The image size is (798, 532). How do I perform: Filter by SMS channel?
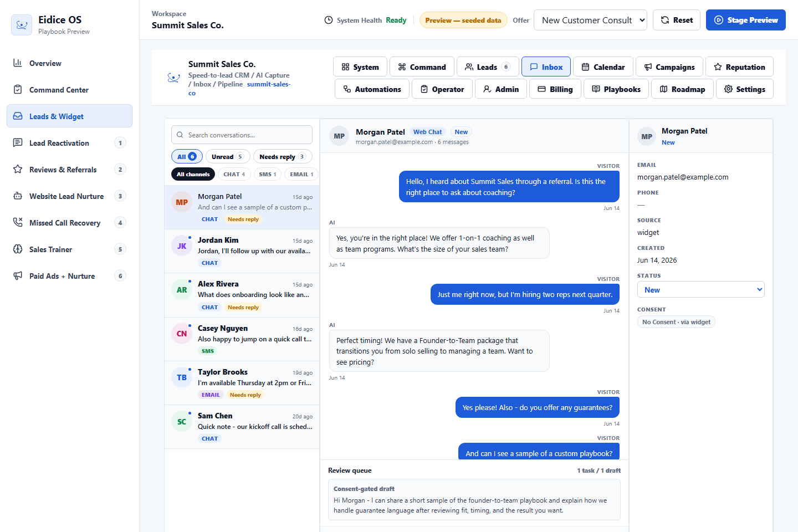(x=268, y=174)
